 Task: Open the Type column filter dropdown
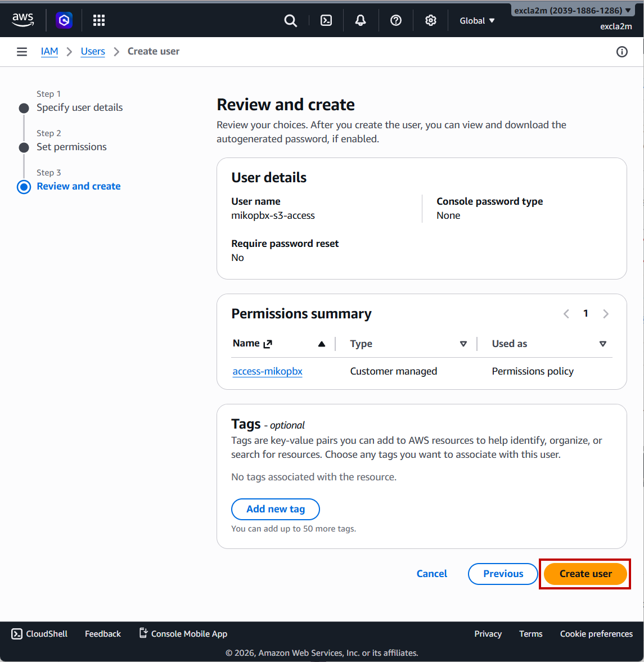click(x=463, y=344)
